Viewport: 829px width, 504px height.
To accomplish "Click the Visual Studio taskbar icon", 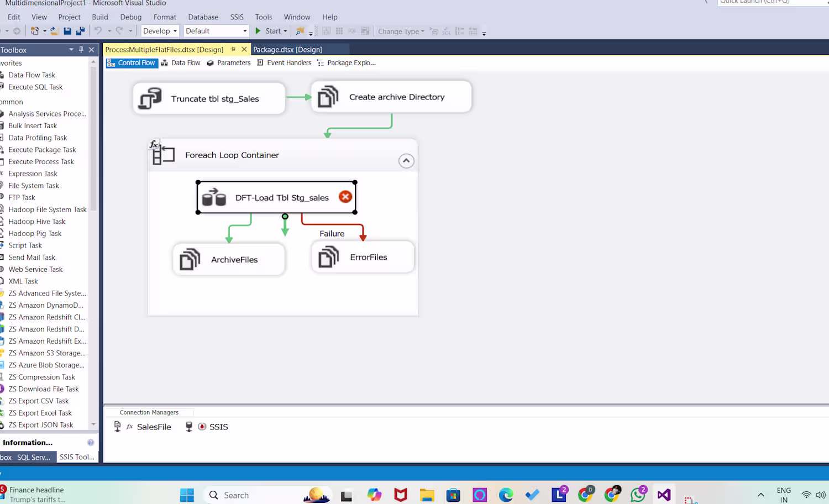I will (x=664, y=495).
